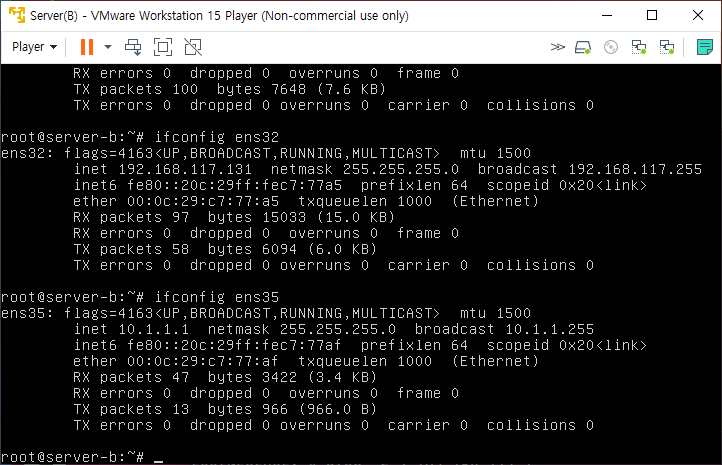Click the text 'ifconfig ens35'
722x465 pixels.
(x=216, y=297)
